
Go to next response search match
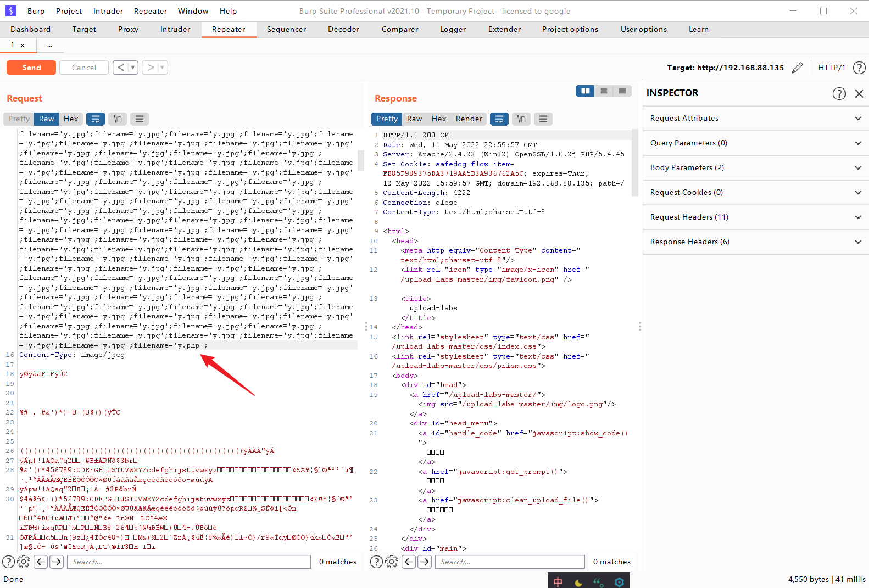coord(425,561)
